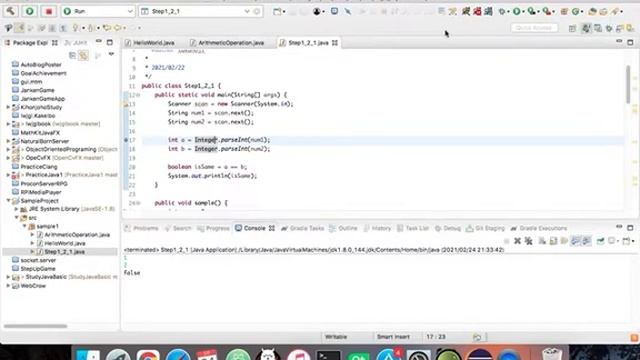
Task: Close the Step1_2_1.java editor tab
Action: [335, 43]
